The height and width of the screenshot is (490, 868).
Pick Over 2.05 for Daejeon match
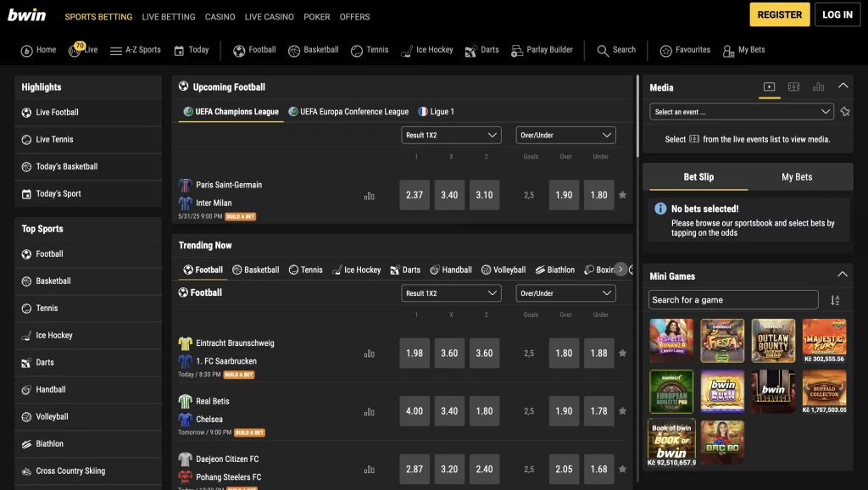564,469
